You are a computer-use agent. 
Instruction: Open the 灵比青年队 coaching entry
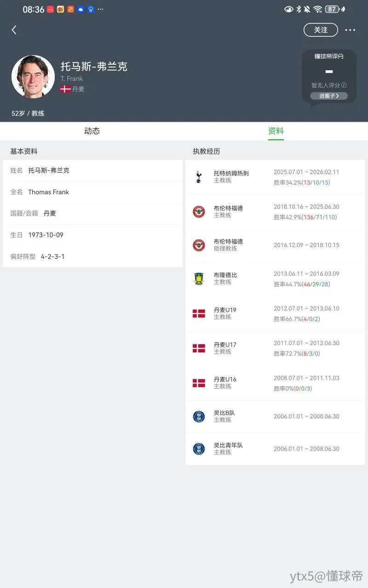click(x=275, y=449)
